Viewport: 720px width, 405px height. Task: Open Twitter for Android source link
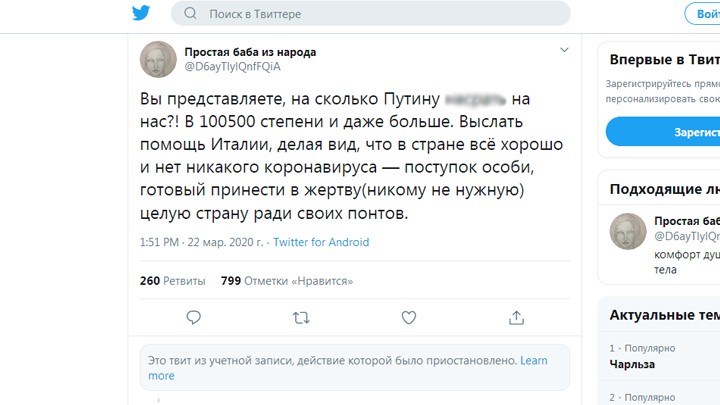pyautogui.click(x=321, y=242)
